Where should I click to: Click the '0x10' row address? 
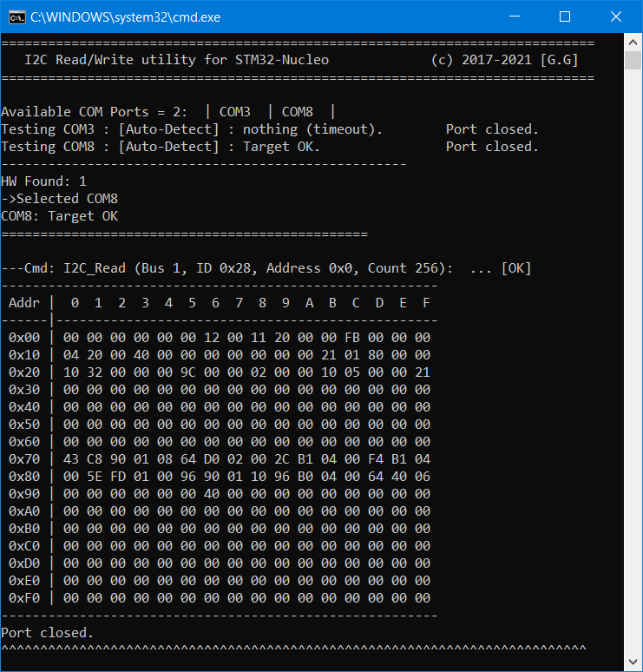(24, 355)
